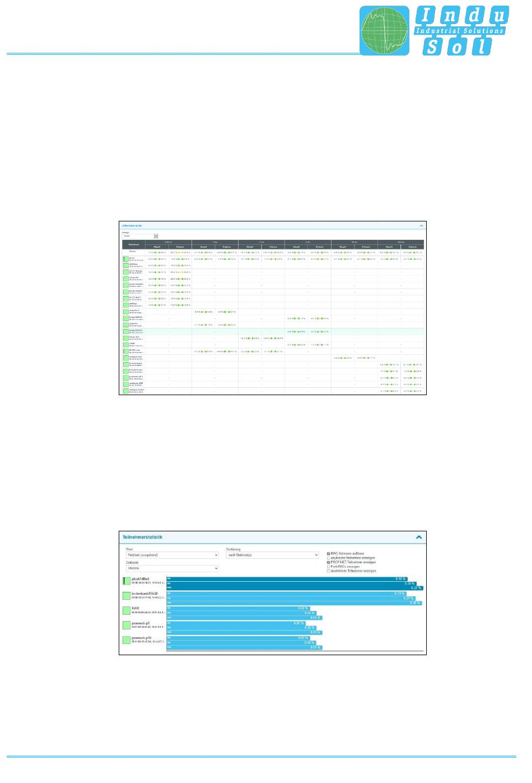Screen dimensions: 532x783
Task: Collapse the Jitterübersicht panel with its chevron
Action: [x=421, y=225]
